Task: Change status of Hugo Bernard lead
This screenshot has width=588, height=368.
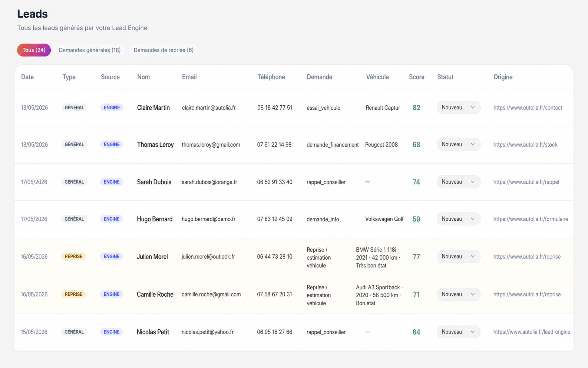Action: click(x=458, y=219)
